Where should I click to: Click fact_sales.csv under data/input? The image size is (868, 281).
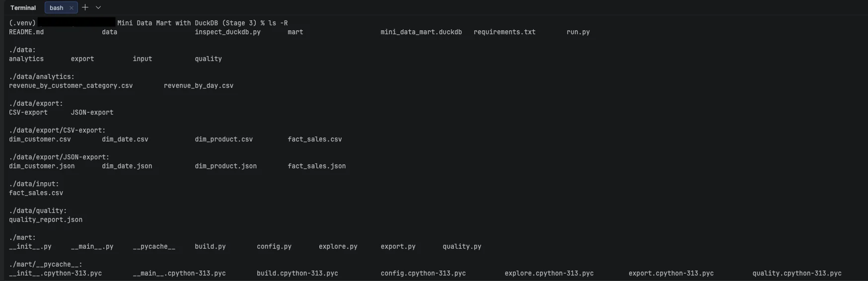(36, 193)
